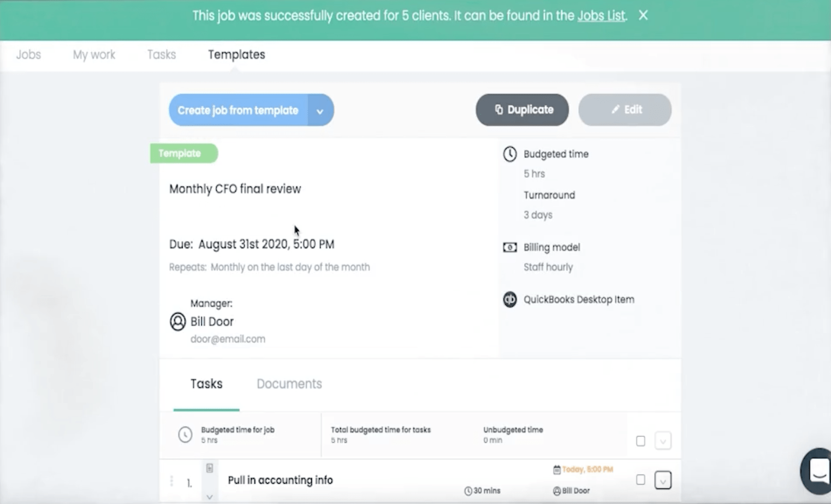The height and width of the screenshot is (504, 831).
Task: Open the Create job from template dropdown arrow
Action: [x=320, y=111]
